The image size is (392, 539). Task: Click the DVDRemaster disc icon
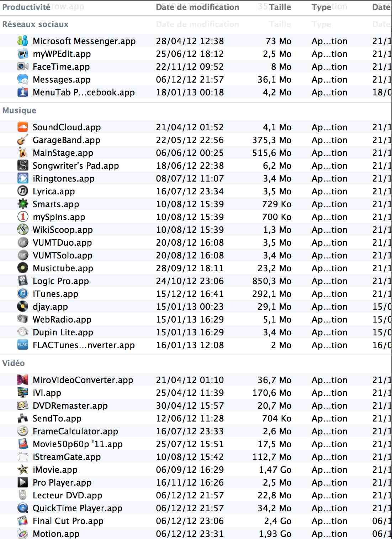click(x=23, y=405)
